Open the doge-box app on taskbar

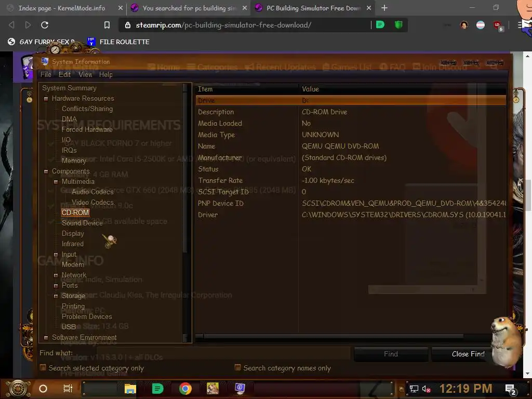point(212,389)
